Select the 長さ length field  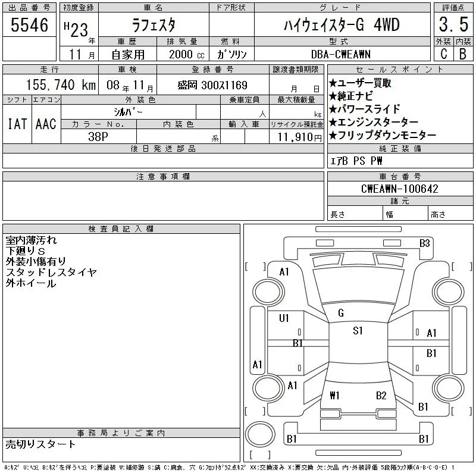(x=355, y=213)
